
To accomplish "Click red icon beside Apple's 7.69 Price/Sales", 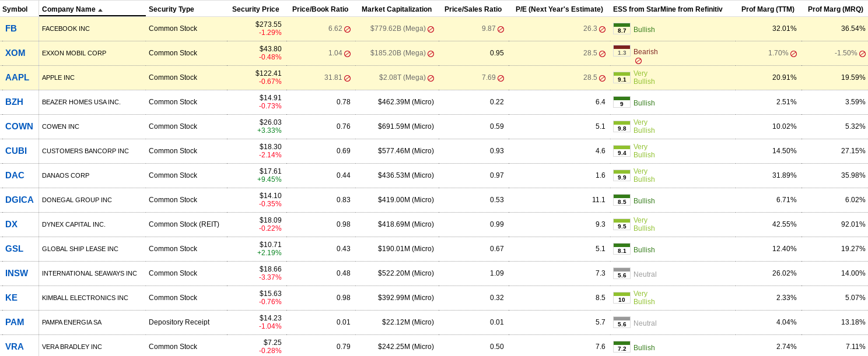I will pos(501,78).
